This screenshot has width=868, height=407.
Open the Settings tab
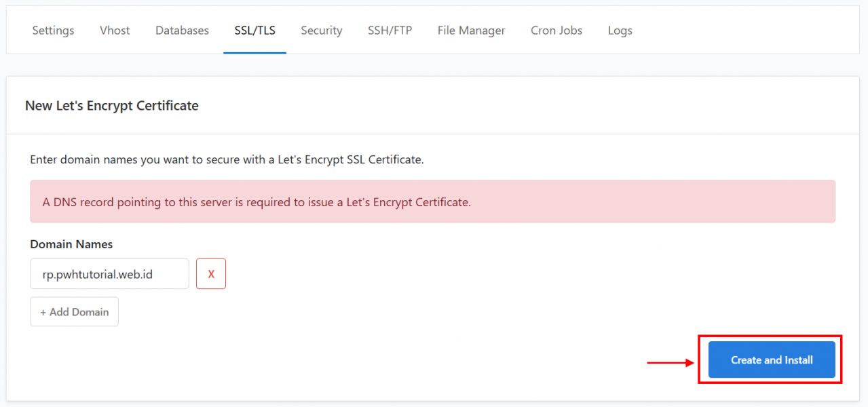pos(53,31)
